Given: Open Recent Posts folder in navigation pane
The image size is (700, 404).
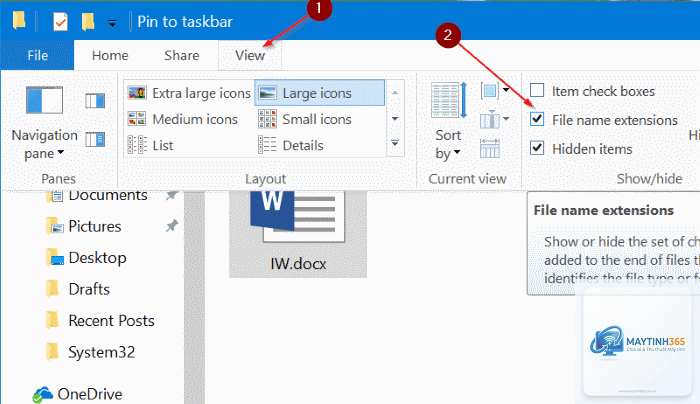Looking at the screenshot, I should pos(111,321).
